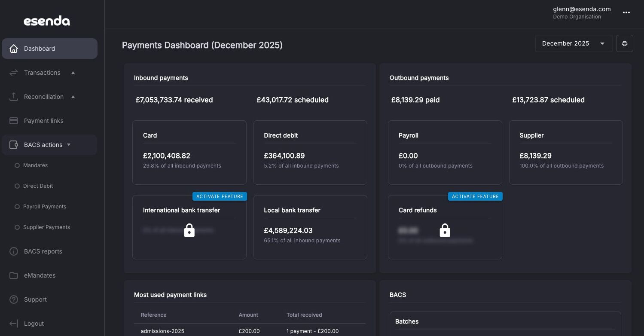Select the Payroll outbound payments tile

click(445, 153)
